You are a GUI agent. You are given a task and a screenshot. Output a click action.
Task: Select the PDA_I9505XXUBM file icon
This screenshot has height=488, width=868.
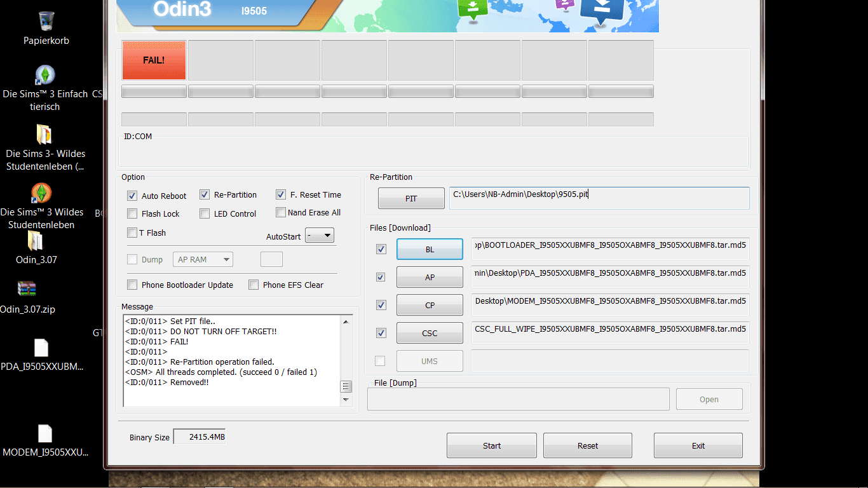click(41, 348)
